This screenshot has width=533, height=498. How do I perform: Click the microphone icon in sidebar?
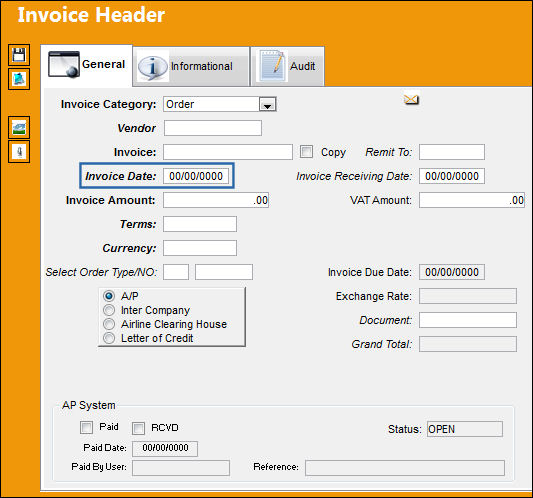pos(19,151)
